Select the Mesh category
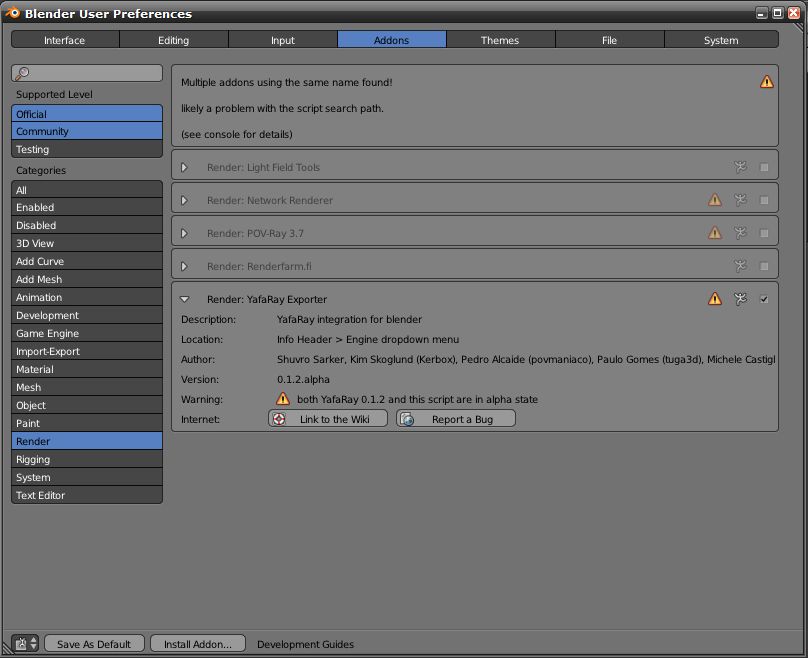Image resolution: width=808 pixels, height=658 pixels. point(87,387)
